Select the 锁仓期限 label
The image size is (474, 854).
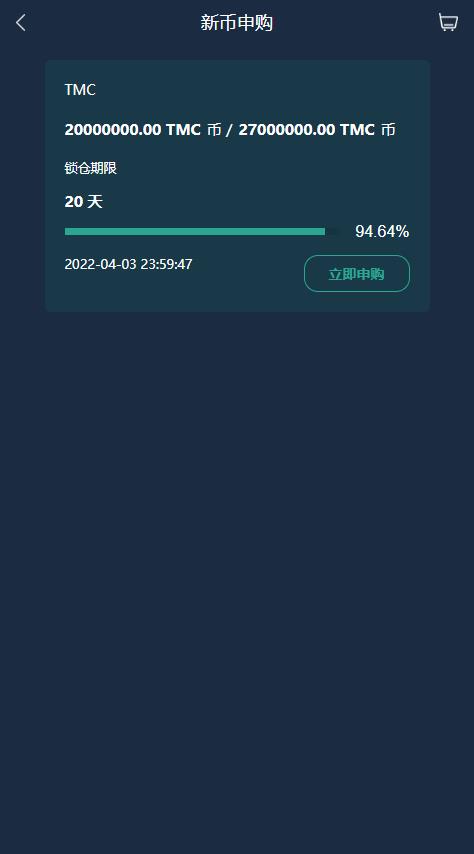pos(90,168)
